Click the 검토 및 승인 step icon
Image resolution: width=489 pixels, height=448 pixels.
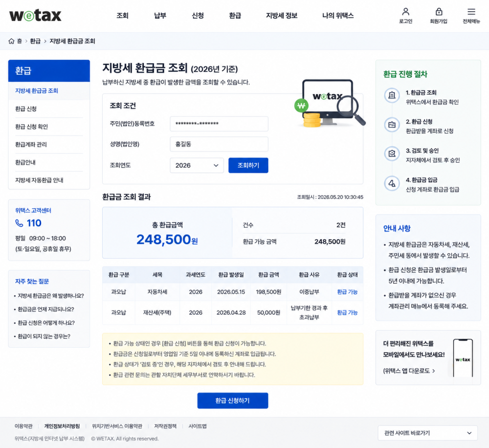392,153
